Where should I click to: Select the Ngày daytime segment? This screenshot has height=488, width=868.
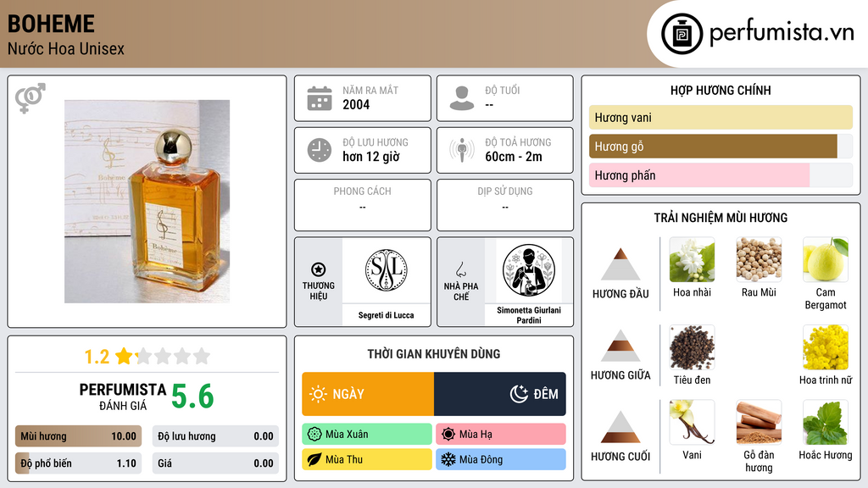pos(368,394)
